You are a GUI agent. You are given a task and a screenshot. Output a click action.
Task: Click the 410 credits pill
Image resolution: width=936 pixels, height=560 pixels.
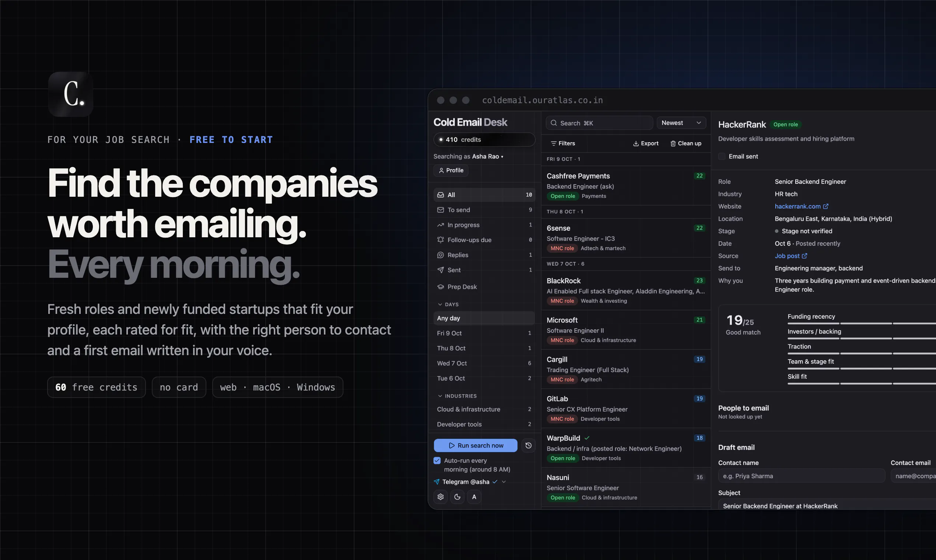point(484,140)
